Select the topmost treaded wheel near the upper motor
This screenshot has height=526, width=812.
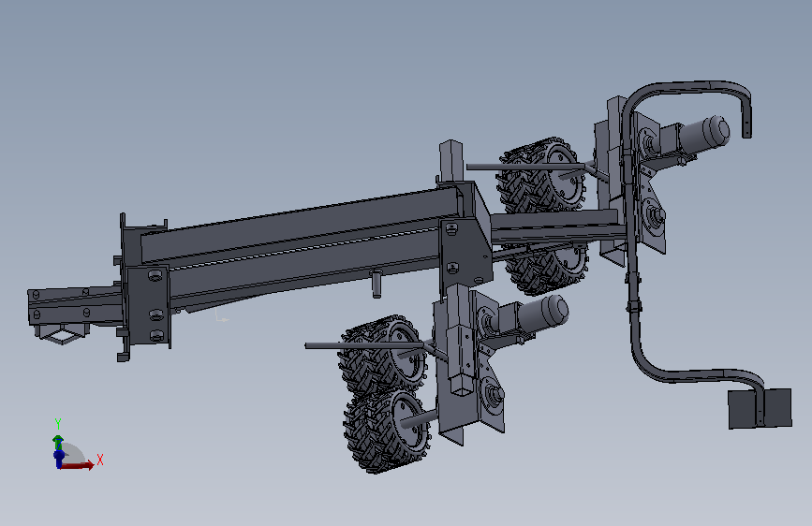tap(541, 175)
